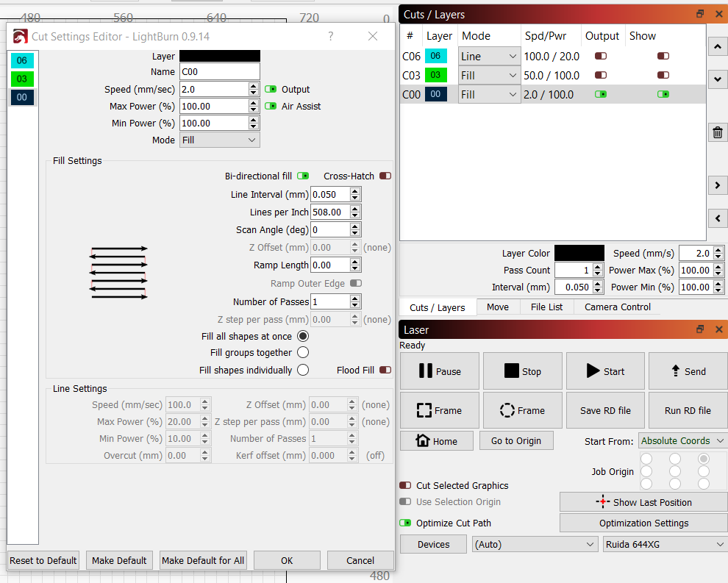Close the Laser panel
Viewport: 728px width, 583px height.
(x=718, y=329)
